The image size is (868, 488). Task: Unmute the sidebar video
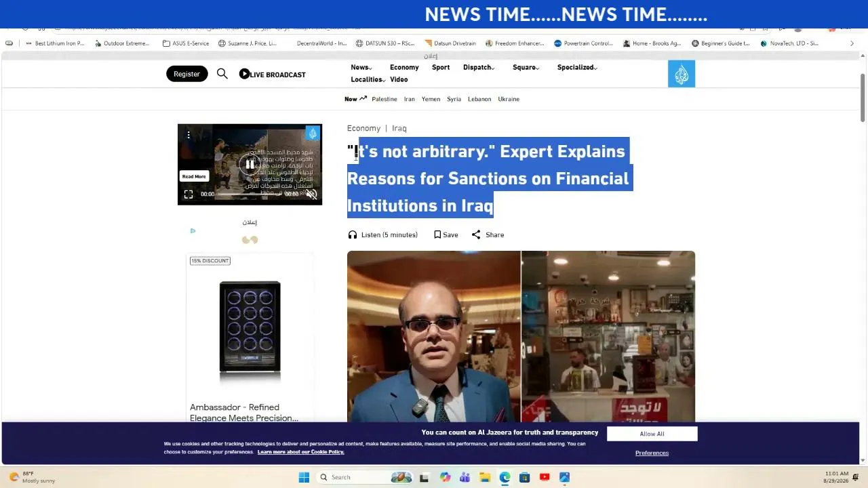(x=311, y=194)
